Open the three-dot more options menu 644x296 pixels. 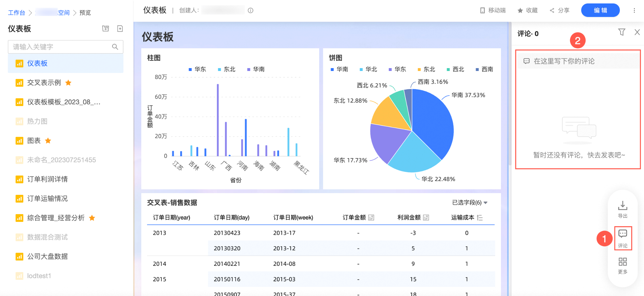tap(634, 10)
